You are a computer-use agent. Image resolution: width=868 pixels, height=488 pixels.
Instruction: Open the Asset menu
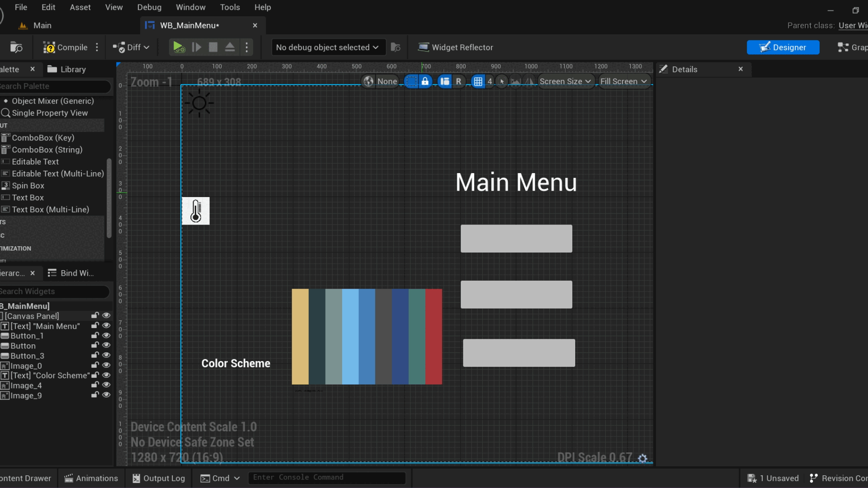click(x=80, y=7)
